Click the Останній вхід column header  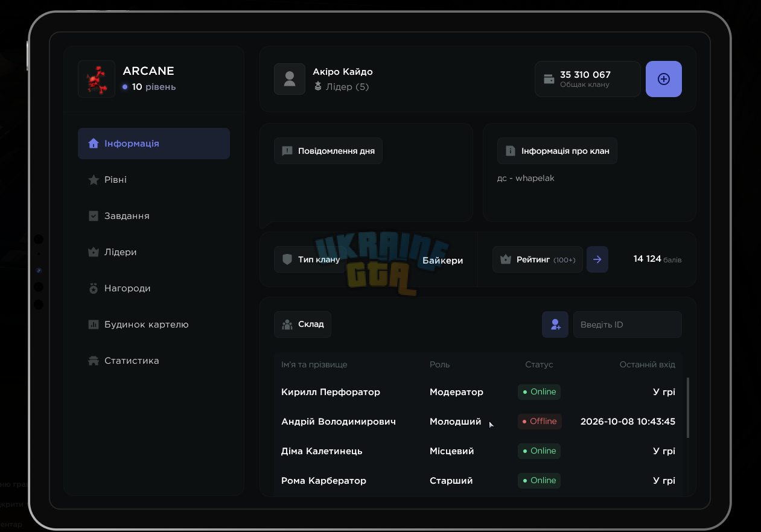(x=648, y=365)
